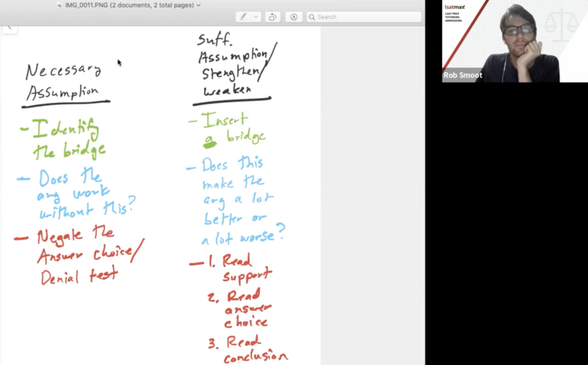Select the highlight pen tool in toolbar
This screenshot has width=588, height=365.
coord(243,17)
